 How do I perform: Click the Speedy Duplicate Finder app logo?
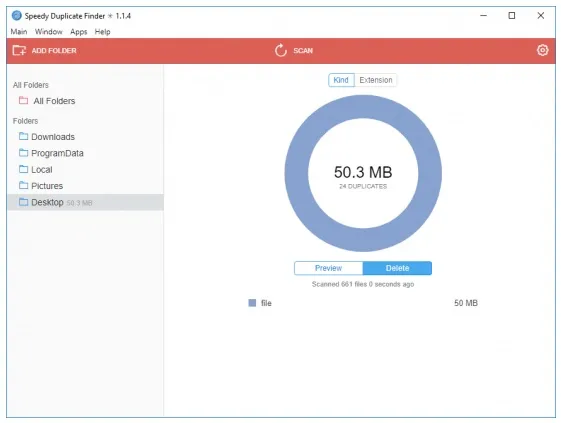[x=16, y=16]
